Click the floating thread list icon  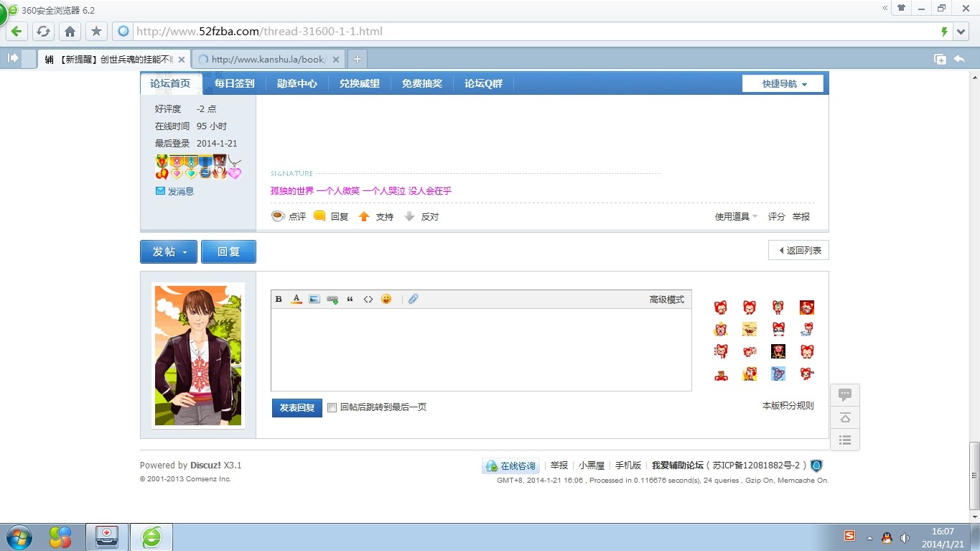[x=845, y=440]
